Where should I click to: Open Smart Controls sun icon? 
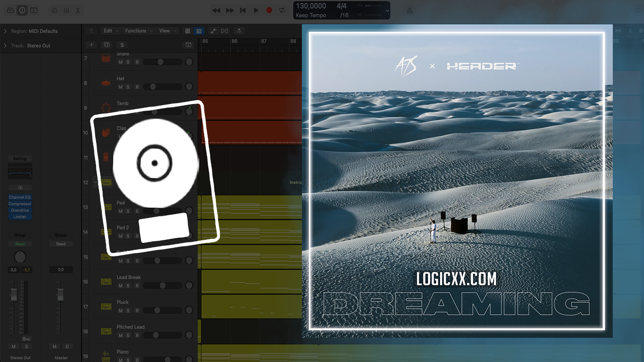[54, 10]
